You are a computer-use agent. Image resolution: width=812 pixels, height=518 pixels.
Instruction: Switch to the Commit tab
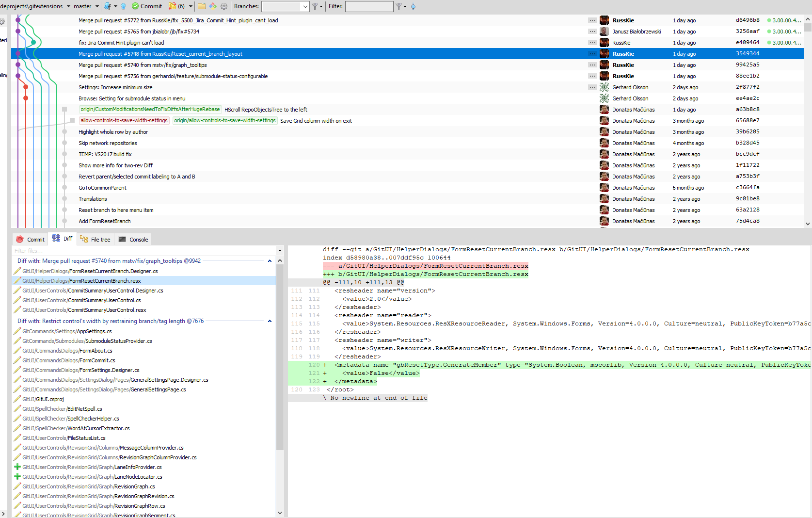click(x=30, y=239)
